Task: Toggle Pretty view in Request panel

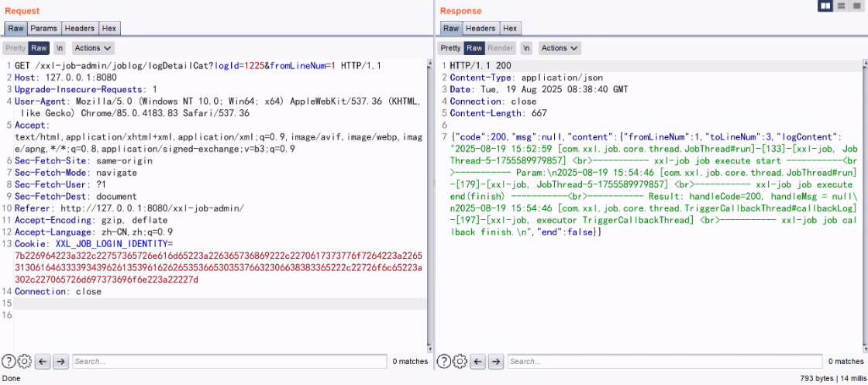Action: coord(15,48)
